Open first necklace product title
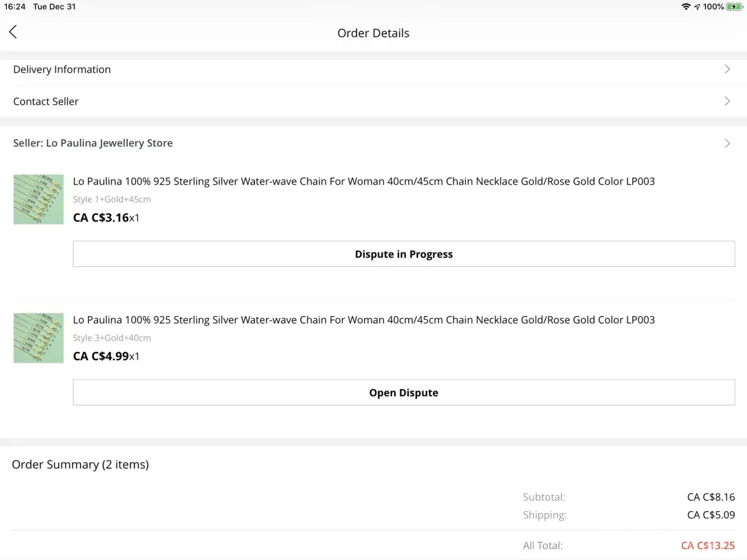This screenshot has width=747, height=560. pos(364,181)
